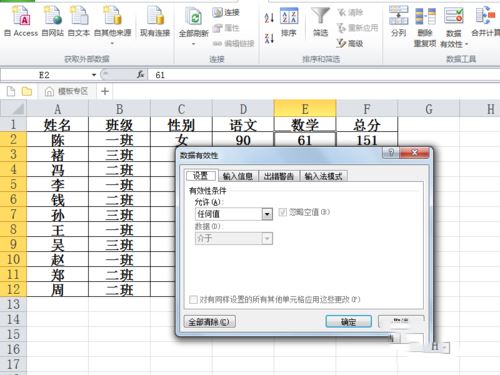The width and height of the screenshot is (500, 375).
Task: Select column E header
Action: (x=305, y=109)
